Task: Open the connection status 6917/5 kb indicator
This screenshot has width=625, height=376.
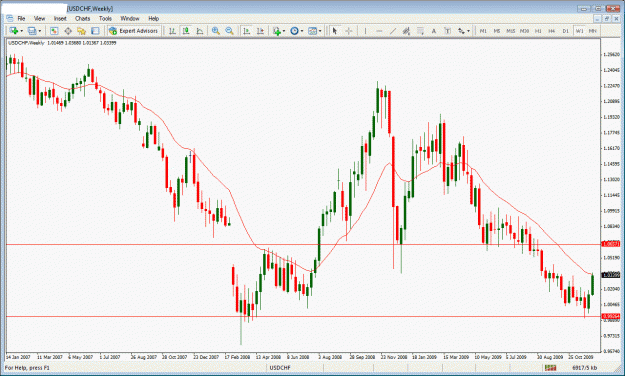Action: pyautogui.click(x=585, y=368)
